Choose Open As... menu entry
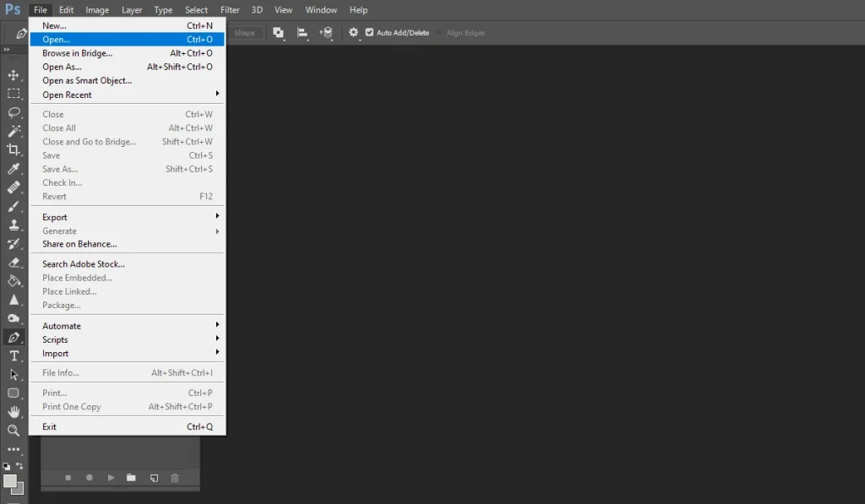 click(x=127, y=67)
